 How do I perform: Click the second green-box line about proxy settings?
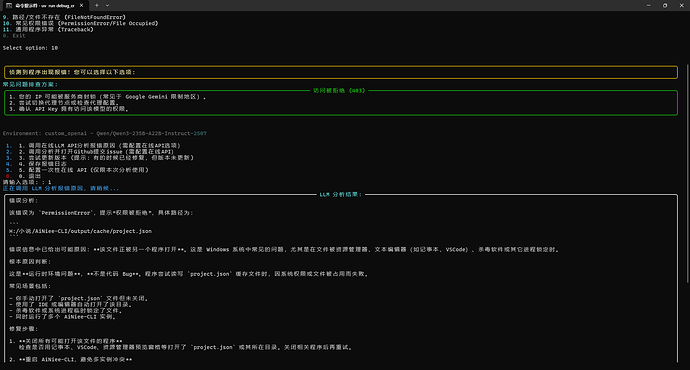click(64, 103)
